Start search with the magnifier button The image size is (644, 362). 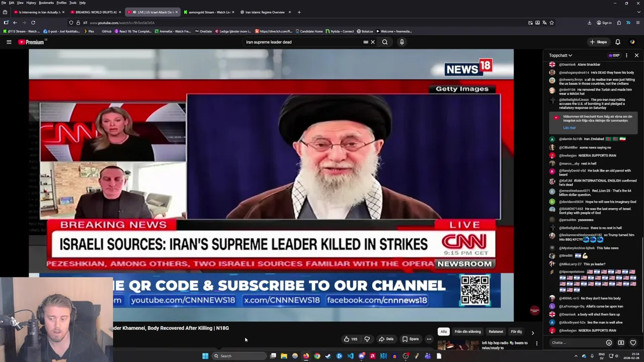(x=385, y=42)
